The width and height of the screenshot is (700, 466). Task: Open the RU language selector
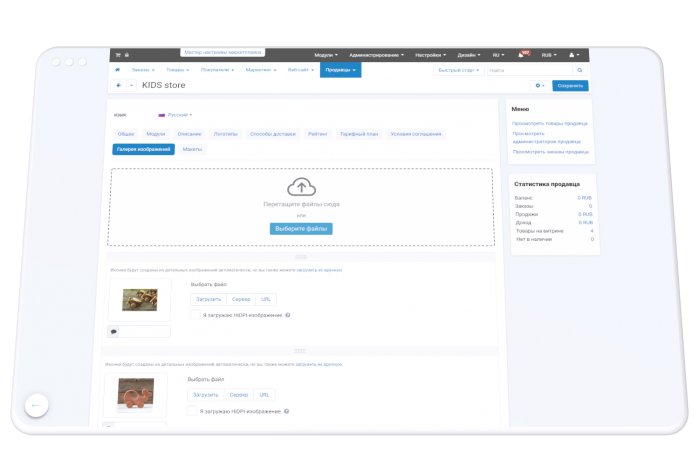[x=498, y=55]
